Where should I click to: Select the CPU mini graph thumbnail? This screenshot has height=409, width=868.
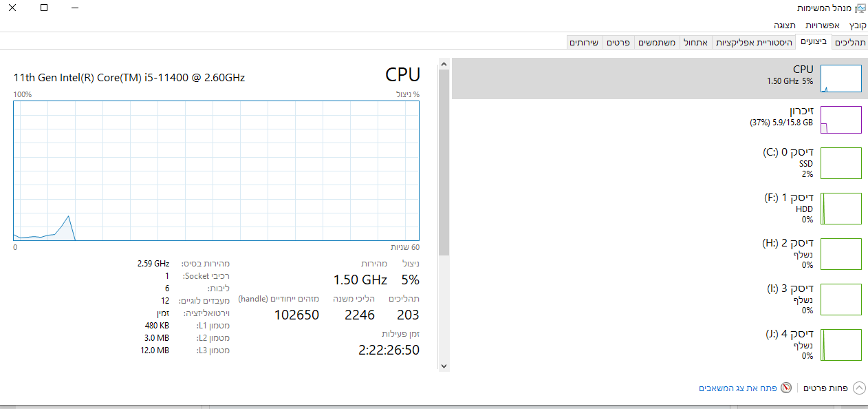coord(841,78)
